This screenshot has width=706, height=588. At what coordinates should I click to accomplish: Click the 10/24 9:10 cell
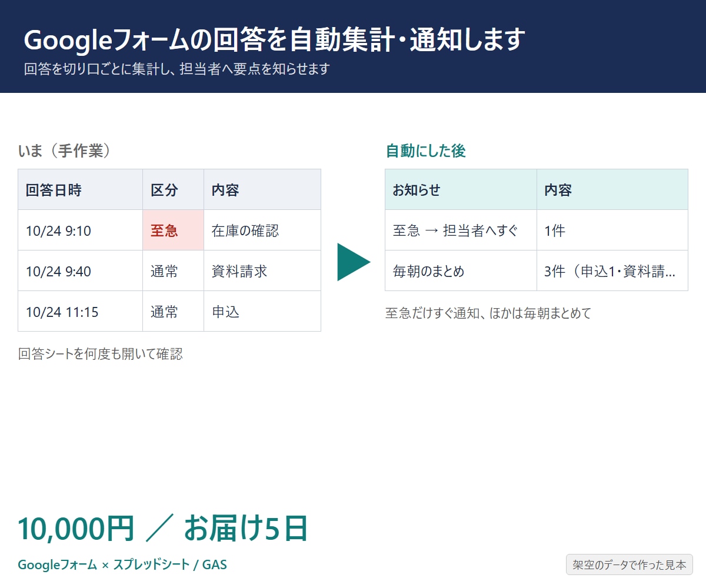[81, 230]
